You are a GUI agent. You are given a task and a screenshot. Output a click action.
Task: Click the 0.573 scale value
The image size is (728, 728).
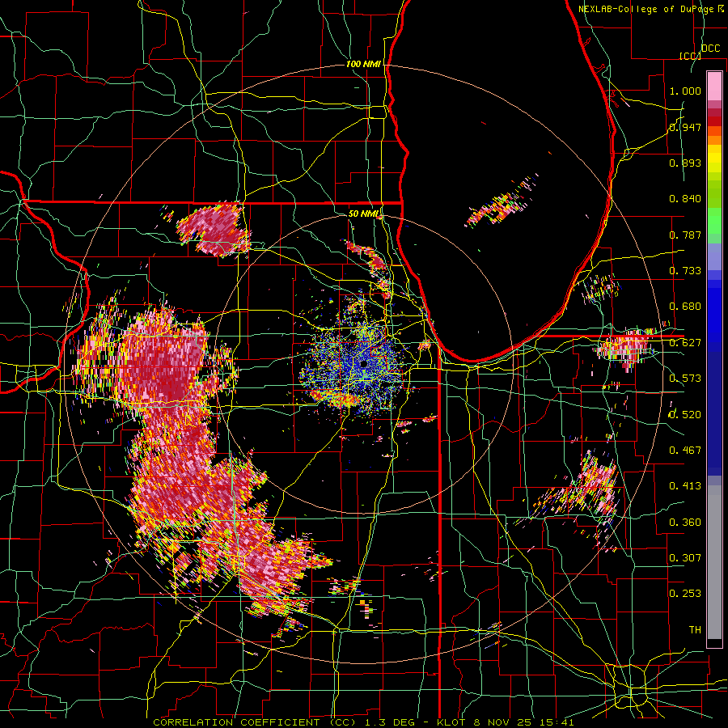tap(685, 379)
